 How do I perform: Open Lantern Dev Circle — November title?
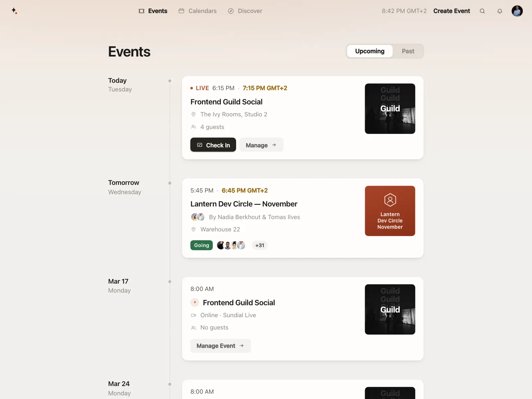click(x=244, y=204)
